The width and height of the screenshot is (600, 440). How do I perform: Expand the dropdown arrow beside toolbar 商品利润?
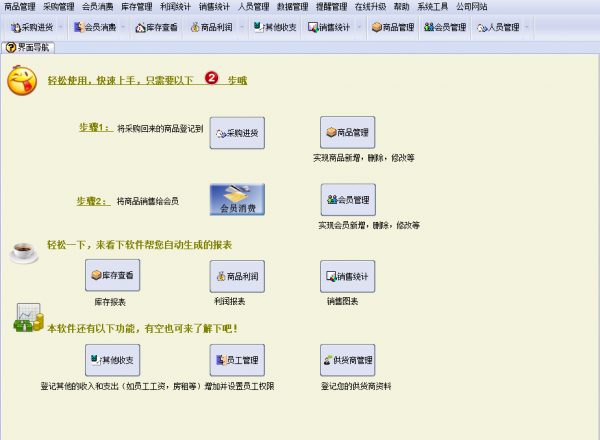tap(241, 27)
